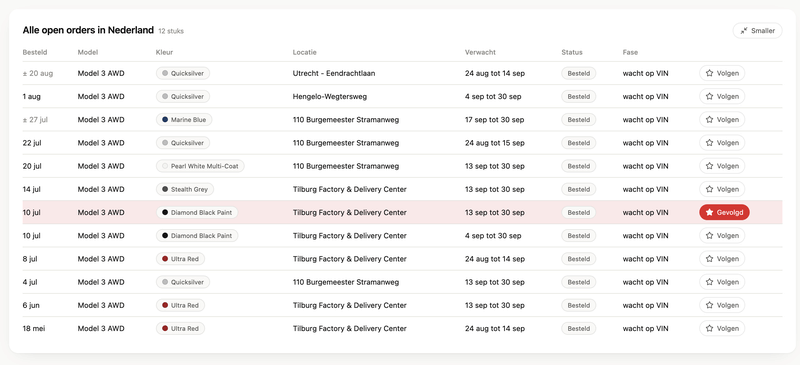Click 'wacht op VIN' in 6 jun row
800x365 pixels.
[645, 305]
